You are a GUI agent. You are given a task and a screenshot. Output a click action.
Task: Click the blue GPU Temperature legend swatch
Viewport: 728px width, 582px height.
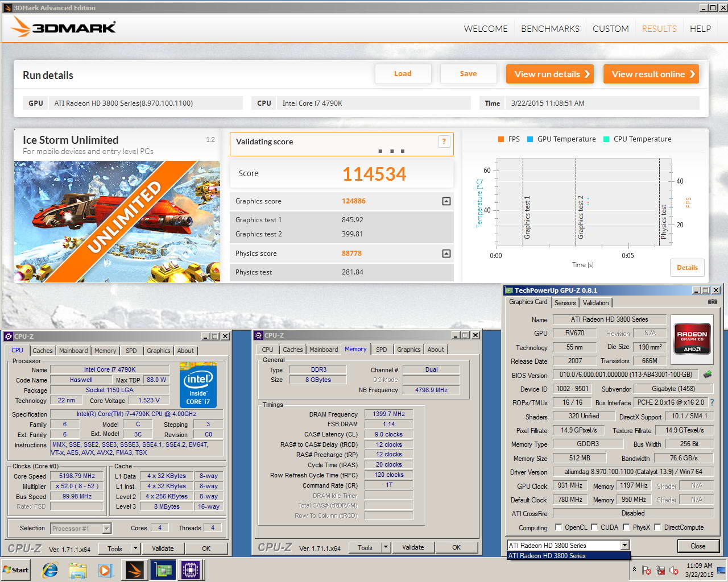click(530, 139)
